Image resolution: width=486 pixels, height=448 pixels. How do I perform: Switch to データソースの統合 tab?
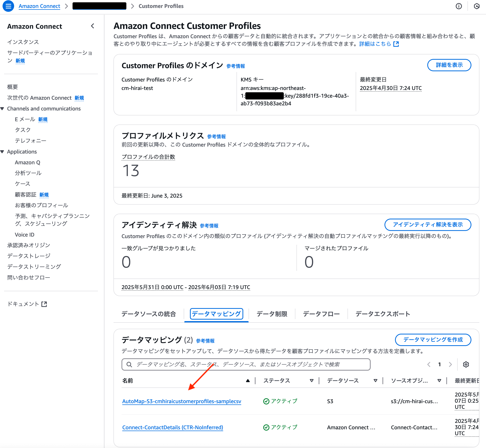[149, 314]
